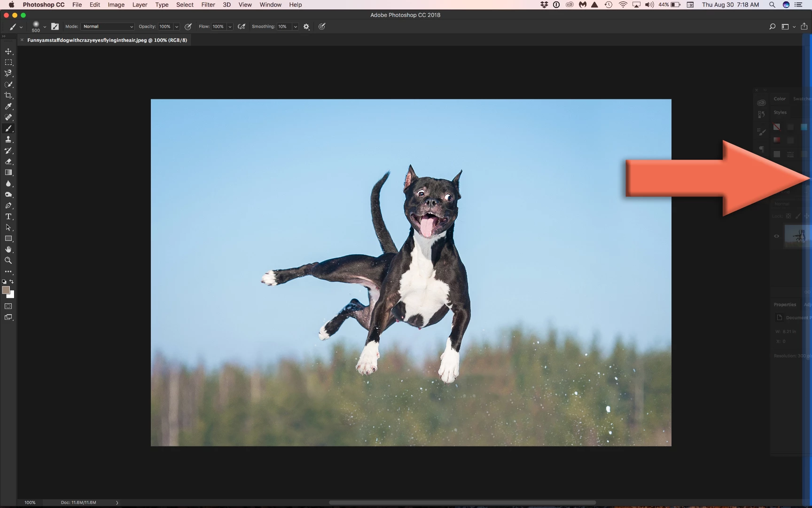Select the Horizontal Type tool

tap(8, 216)
